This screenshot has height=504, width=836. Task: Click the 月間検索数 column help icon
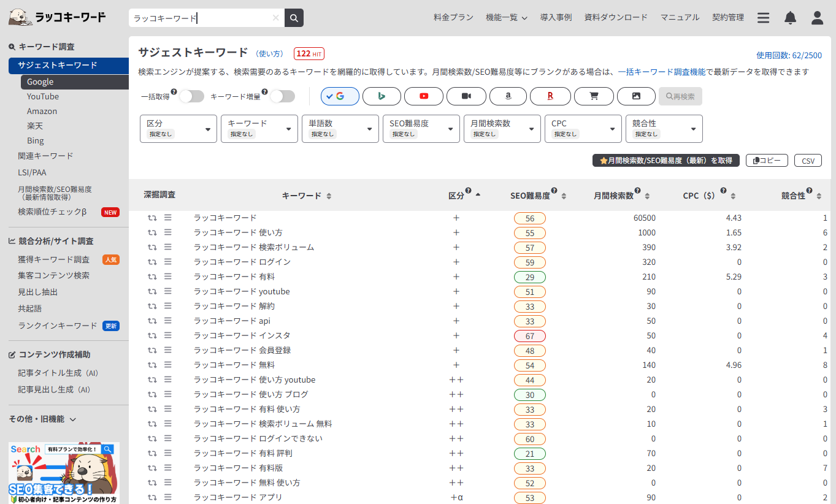tap(638, 191)
